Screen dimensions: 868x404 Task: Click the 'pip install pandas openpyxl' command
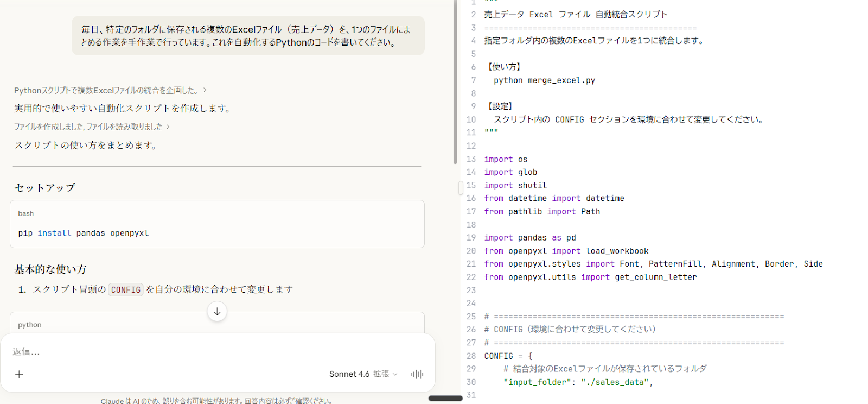tap(84, 233)
